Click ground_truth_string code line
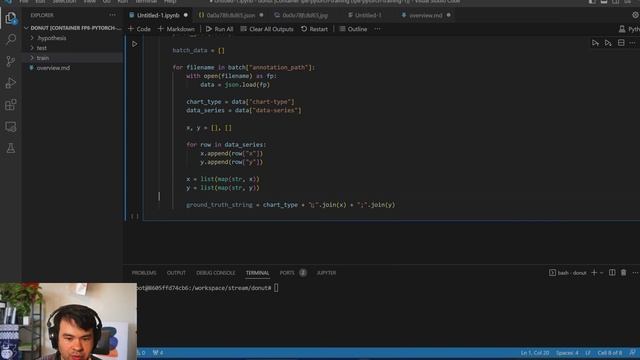The image size is (640, 360). pos(290,205)
